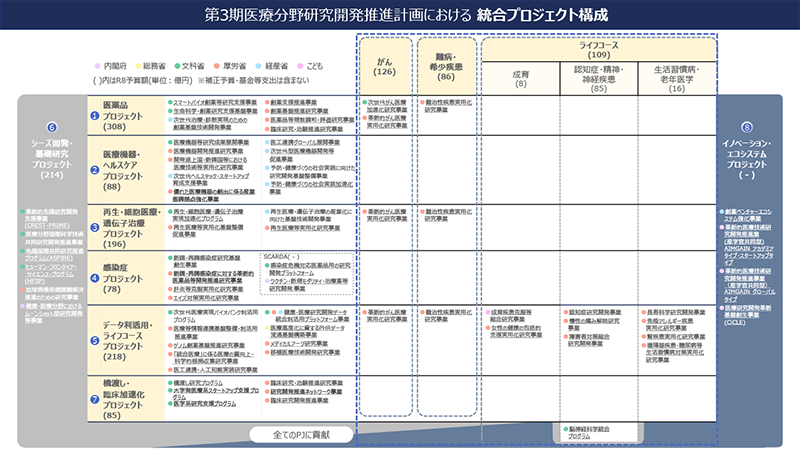Open 医療機器等研究成果展開事業 link
Viewport: 800px width, 450px height.
point(211,142)
